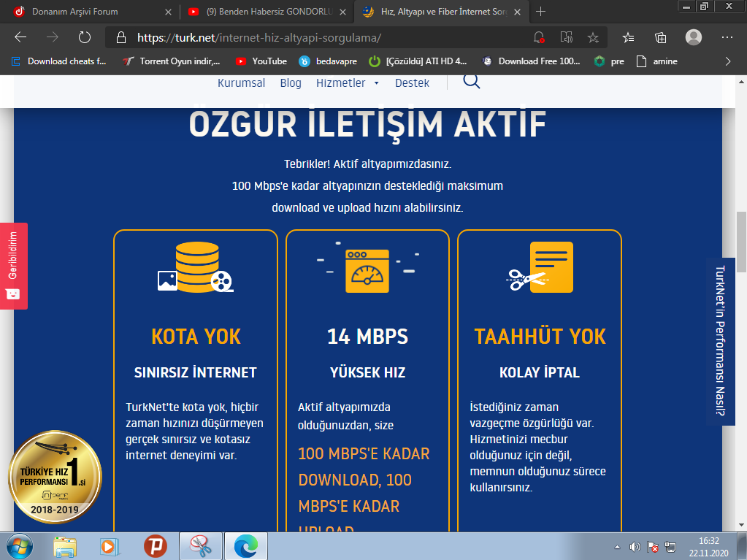Screen dimensions: 747x560
Task: Close the Donanım Arşivi Forum tab
Action: pyautogui.click(x=168, y=12)
